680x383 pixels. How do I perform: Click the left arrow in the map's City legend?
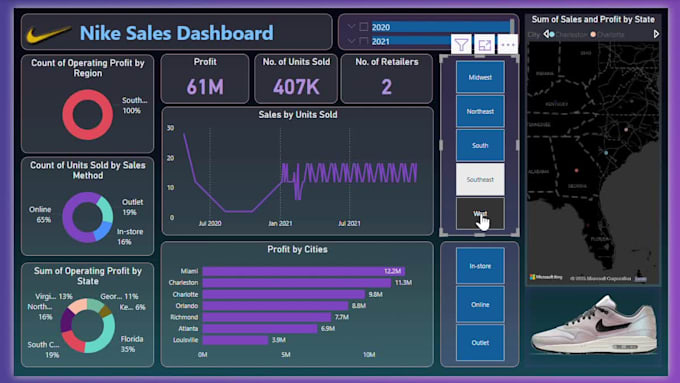546,33
